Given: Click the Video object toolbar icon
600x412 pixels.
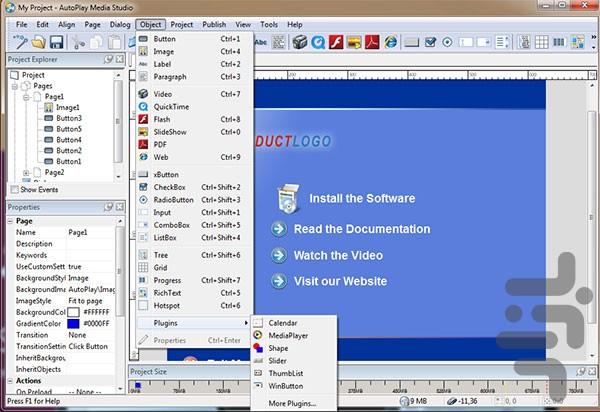Looking at the screenshot, I should pos(300,42).
